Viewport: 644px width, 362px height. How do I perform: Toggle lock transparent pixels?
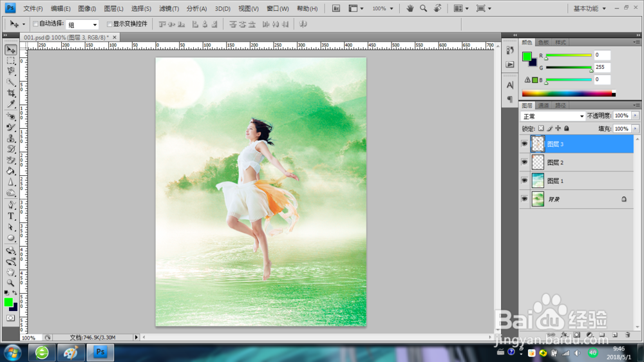[x=541, y=129]
